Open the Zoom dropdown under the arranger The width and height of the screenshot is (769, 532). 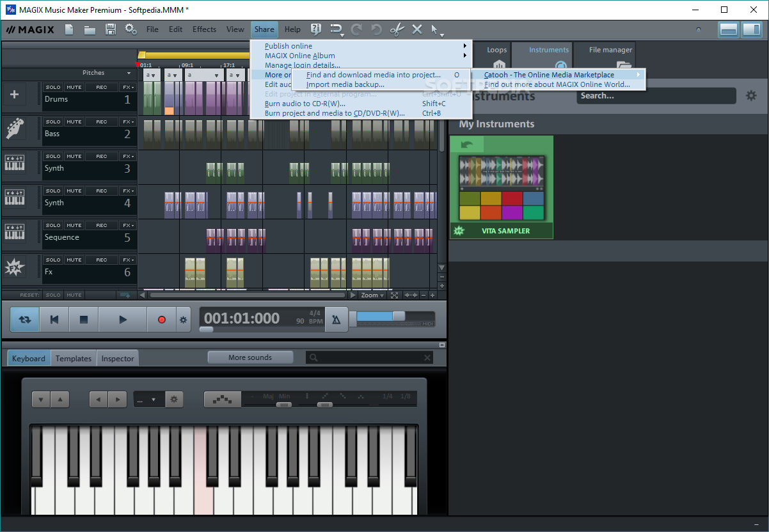click(372, 295)
